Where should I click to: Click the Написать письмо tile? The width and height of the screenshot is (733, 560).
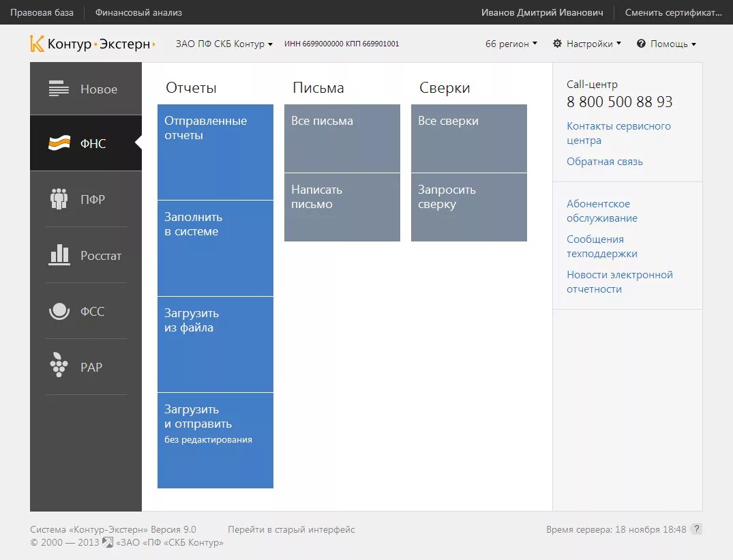coord(342,207)
